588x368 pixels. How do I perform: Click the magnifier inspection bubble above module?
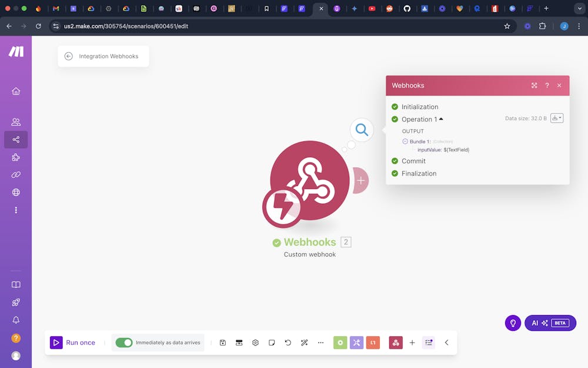[362, 130]
